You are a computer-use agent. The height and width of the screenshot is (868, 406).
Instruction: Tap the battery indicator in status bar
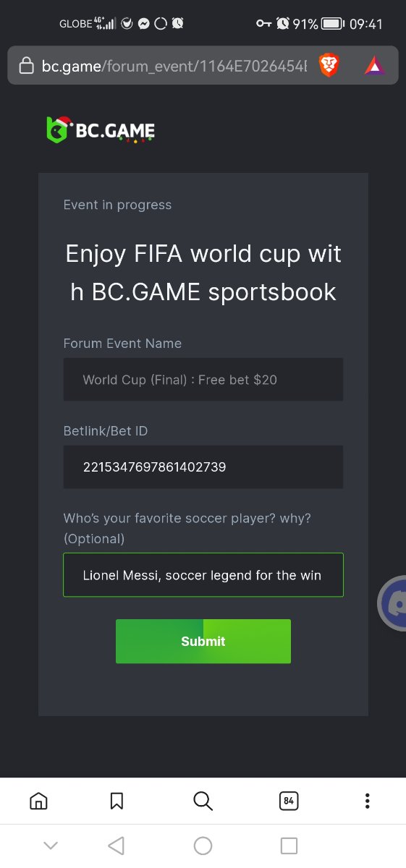[x=333, y=24]
